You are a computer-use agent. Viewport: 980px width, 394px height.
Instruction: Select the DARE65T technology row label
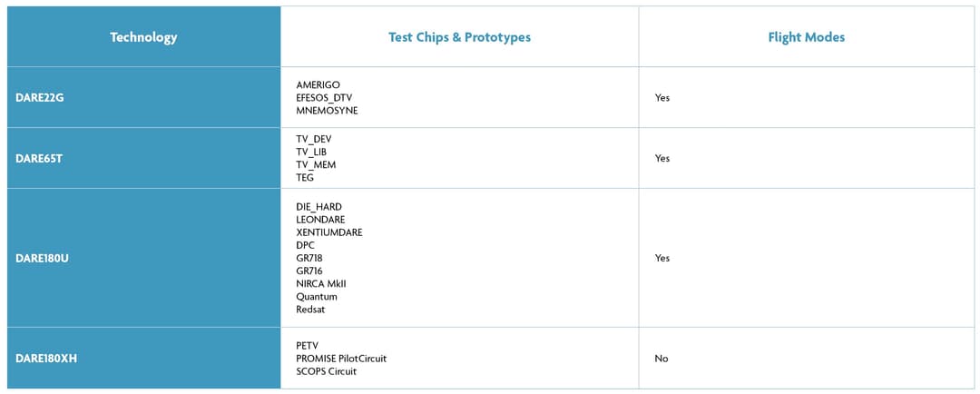[x=39, y=158]
